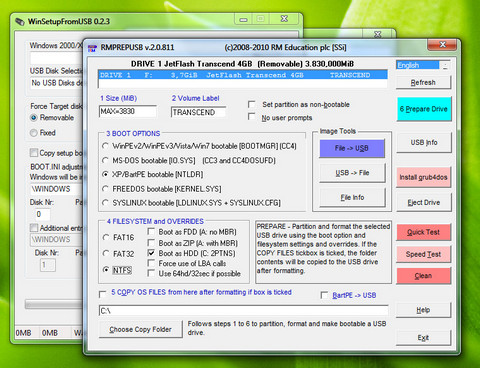Open USB Info
Viewport: 480px width, 368px height.
pos(424,143)
